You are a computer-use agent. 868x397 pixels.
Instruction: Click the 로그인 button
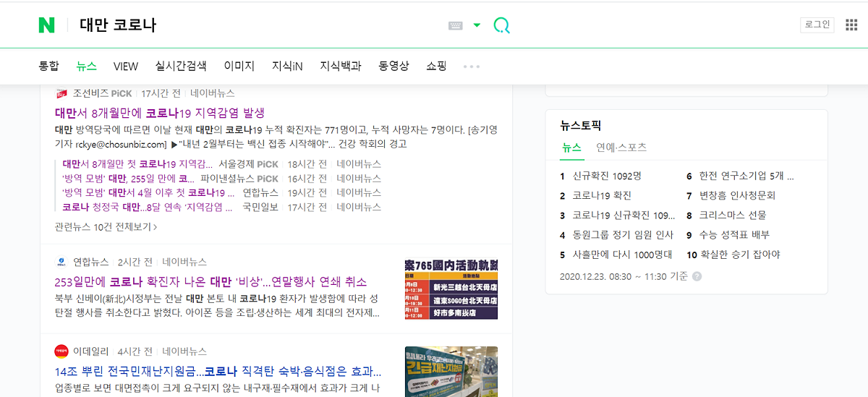click(x=817, y=25)
